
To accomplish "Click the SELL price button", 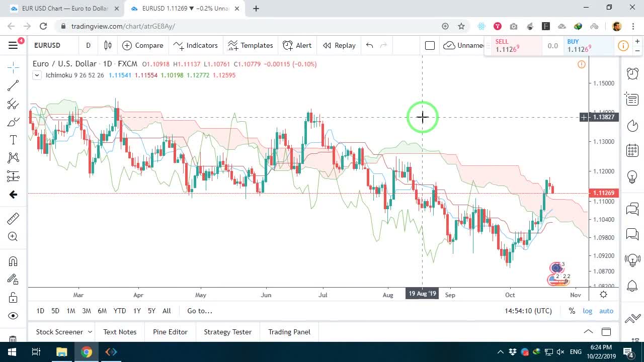I will click(514, 46).
